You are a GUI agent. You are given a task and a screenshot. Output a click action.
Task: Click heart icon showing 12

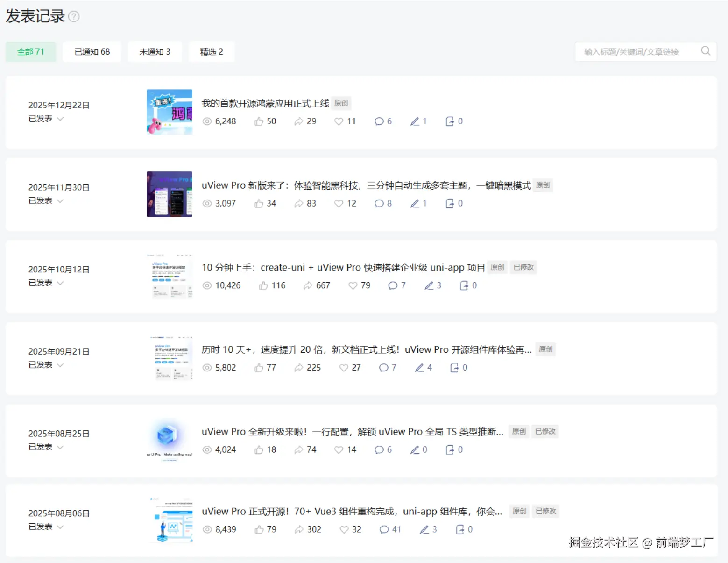pos(339,204)
